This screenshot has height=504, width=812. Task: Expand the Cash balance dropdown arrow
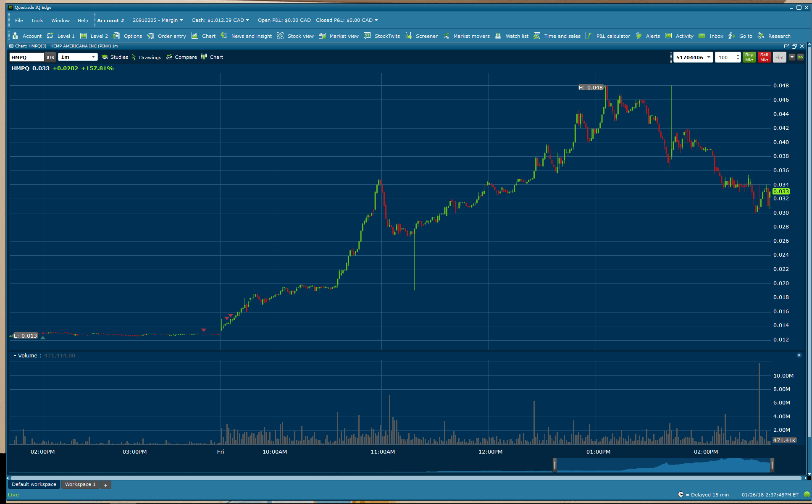(248, 20)
